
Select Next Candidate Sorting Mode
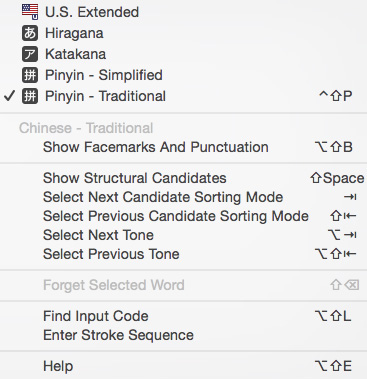point(183,197)
